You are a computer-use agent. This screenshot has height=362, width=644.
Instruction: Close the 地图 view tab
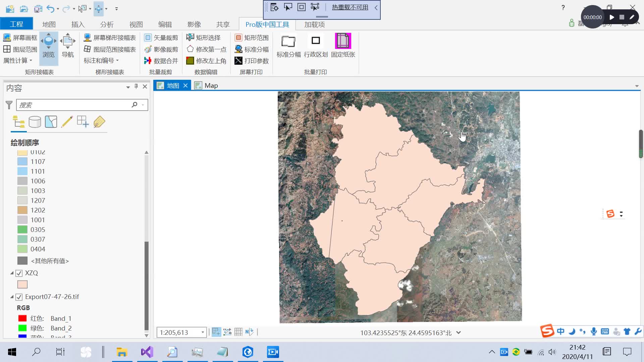tap(185, 85)
